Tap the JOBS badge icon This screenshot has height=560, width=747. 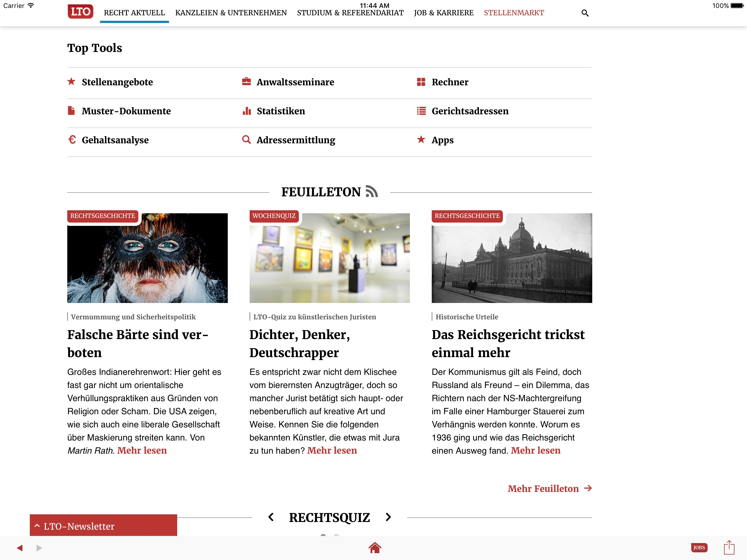pos(699,547)
